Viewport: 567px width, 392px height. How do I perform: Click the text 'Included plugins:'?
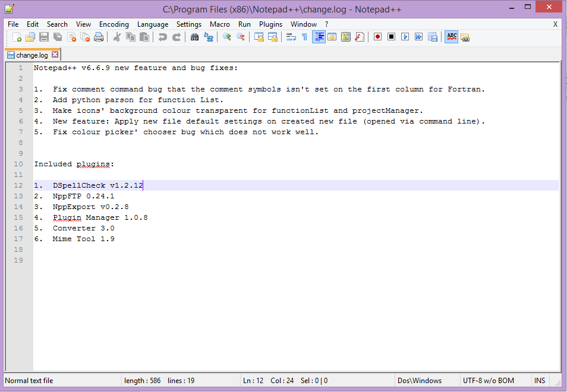coord(74,164)
